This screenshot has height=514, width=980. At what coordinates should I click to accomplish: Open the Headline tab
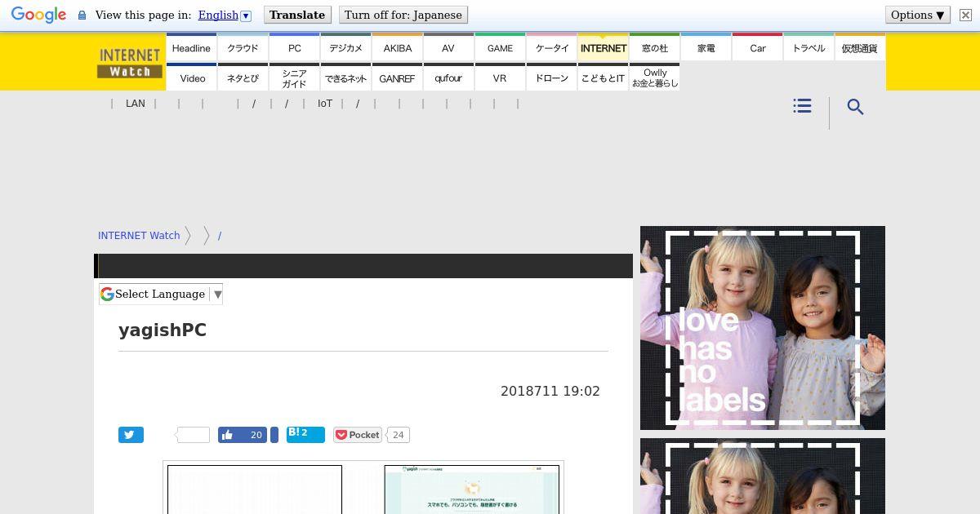tap(191, 47)
